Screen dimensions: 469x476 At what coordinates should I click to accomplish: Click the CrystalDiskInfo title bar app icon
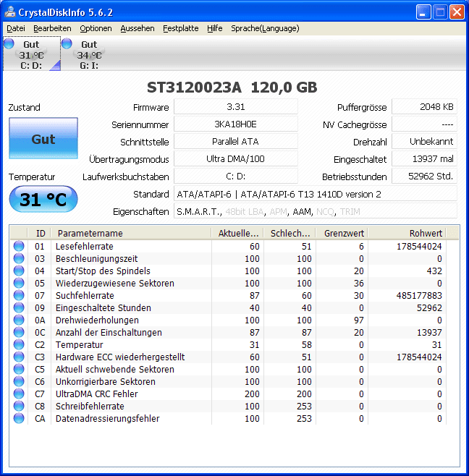(x=9, y=12)
